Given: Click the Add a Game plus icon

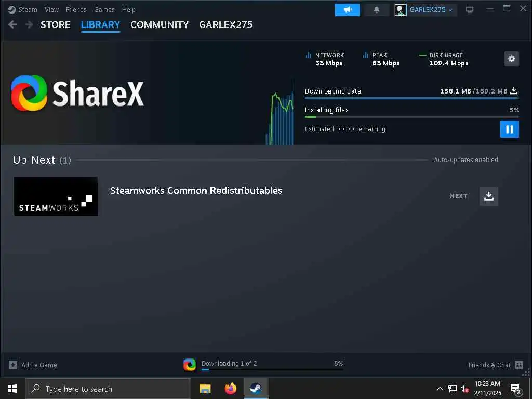Looking at the screenshot, I should click(13, 365).
